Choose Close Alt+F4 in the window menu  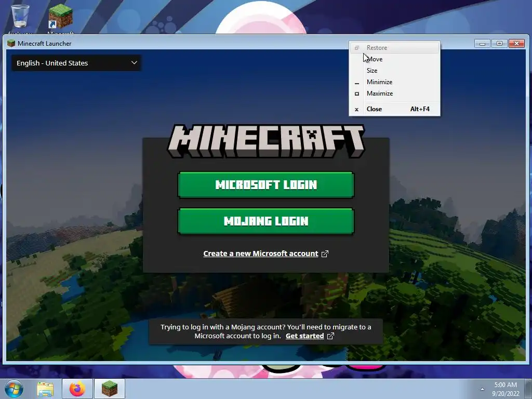coord(395,109)
